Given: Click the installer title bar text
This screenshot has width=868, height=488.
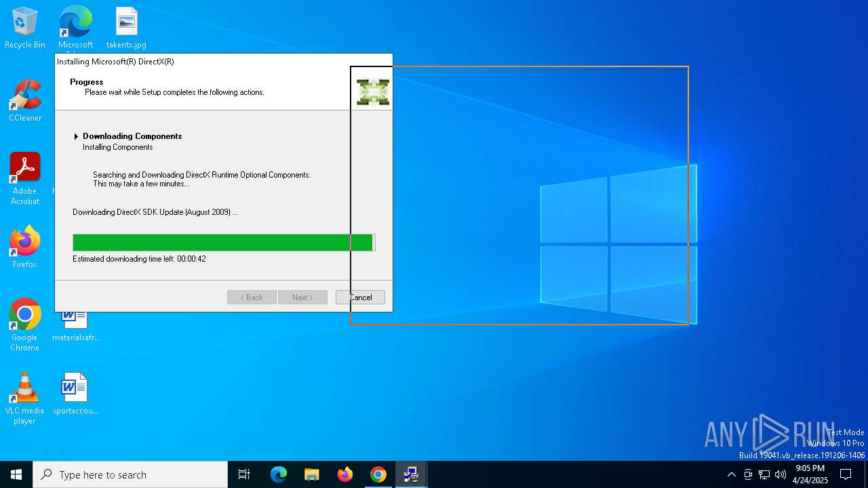Looking at the screenshot, I should coord(115,62).
